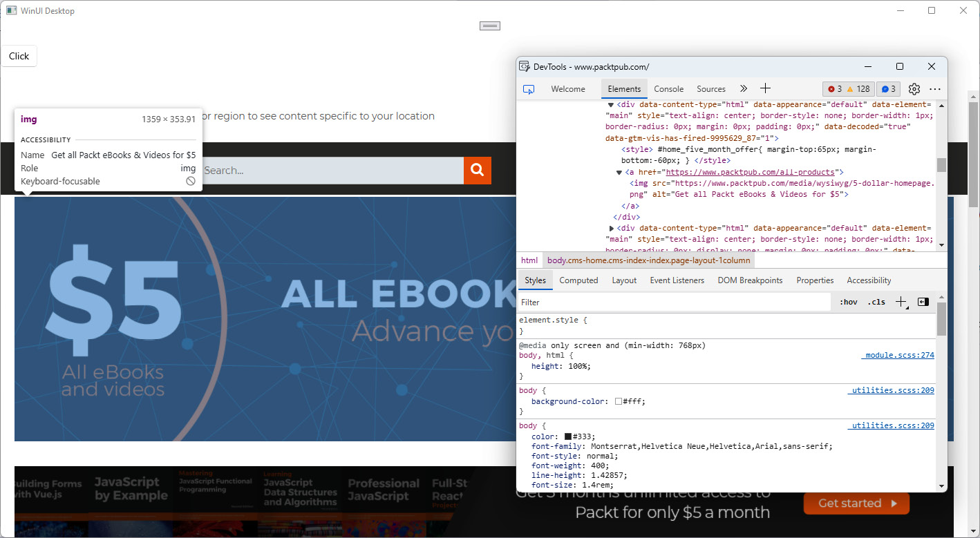Image resolution: width=980 pixels, height=538 pixels.
Task: Click the DevTools window title icon
Action: pos(525,66)
